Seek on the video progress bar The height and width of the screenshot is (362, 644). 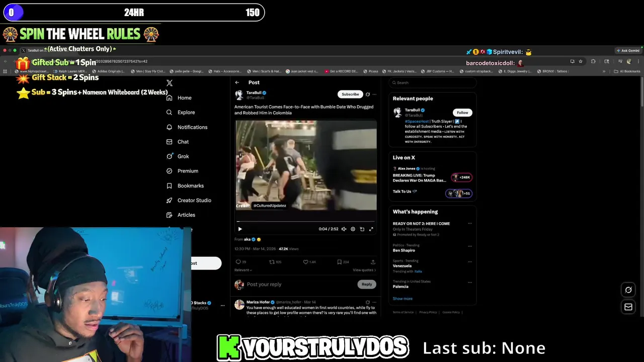pos(305,221)
